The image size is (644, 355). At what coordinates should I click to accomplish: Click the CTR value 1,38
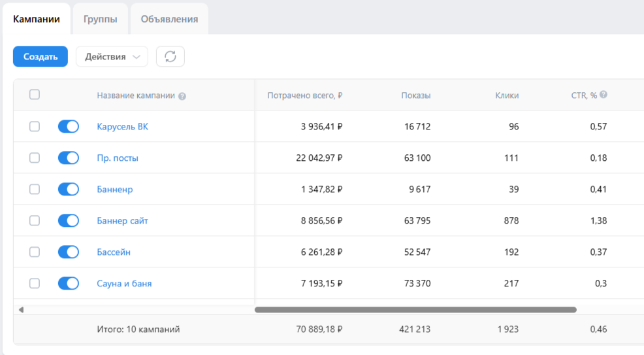pyautogui.click(x=598, y=220)
